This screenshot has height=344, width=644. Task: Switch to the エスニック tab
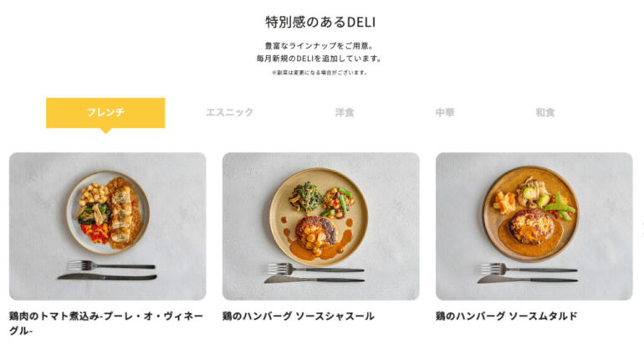pyautogui.click(x=230, y=112)
